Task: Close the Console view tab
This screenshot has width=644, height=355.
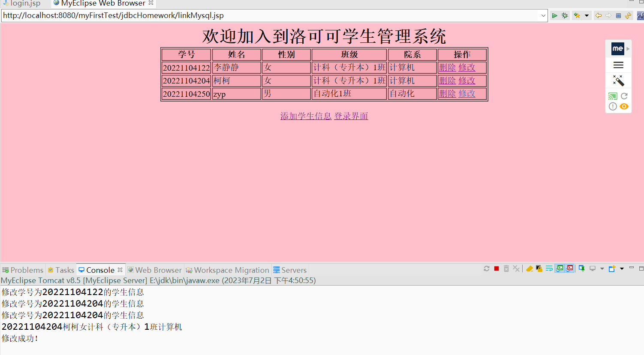Action: 120,270
